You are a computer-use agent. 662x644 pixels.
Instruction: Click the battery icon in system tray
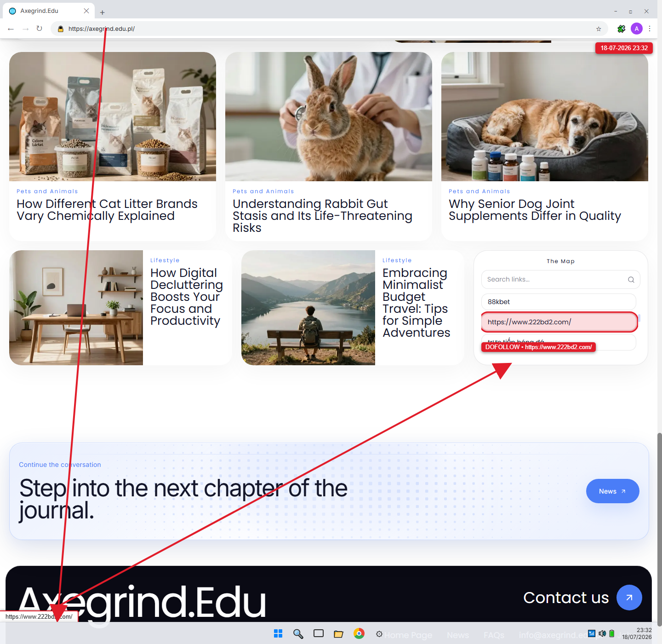[x=612, y=633]
